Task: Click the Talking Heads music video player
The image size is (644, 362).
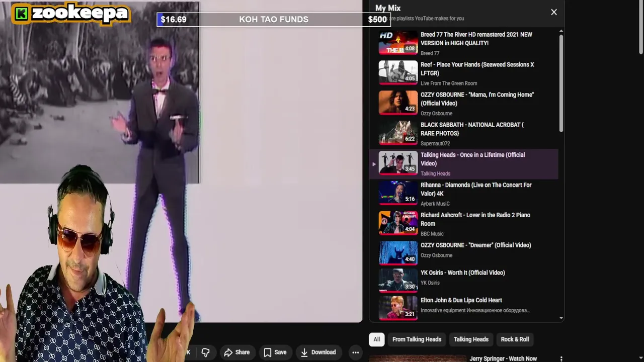Action: [181, 161]
